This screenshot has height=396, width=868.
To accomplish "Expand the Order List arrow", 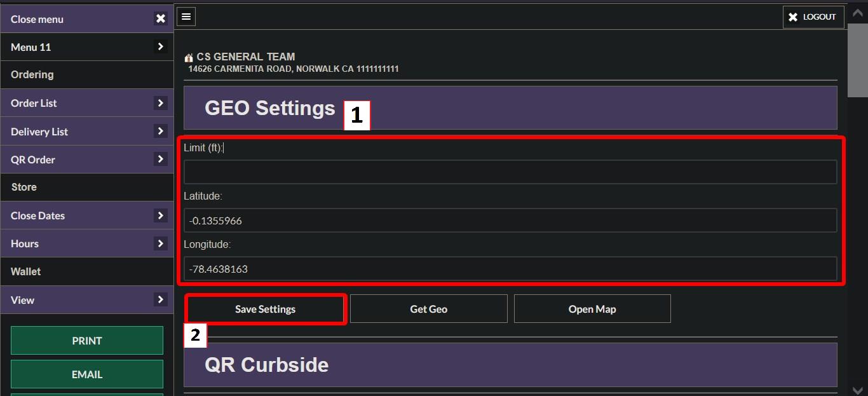I will pos(160,102).
